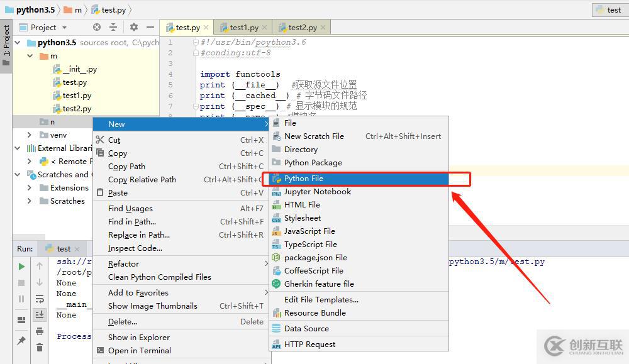Click the Cut scissors icon in context menu
Screen dimensions: 629x364
coord(100,140)
